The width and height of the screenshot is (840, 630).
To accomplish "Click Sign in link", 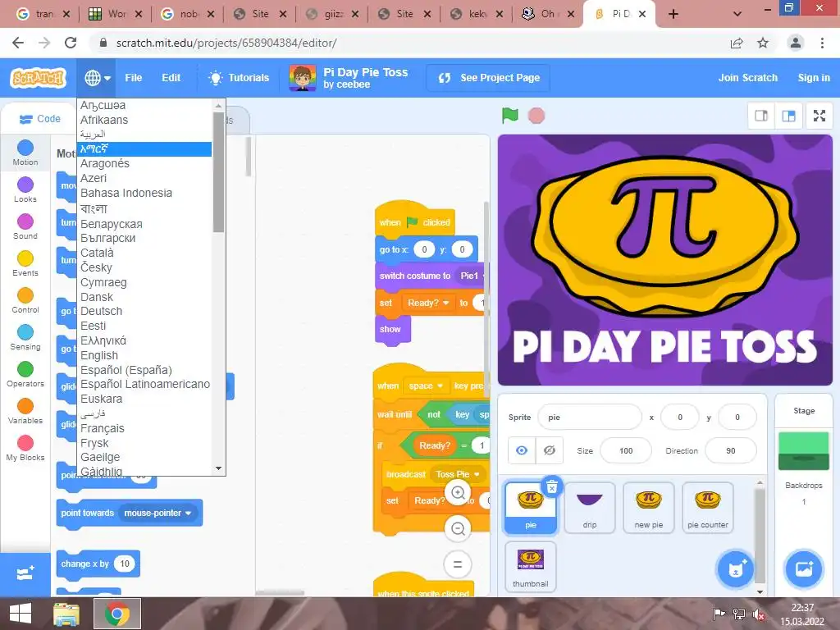I will point(814,78).
